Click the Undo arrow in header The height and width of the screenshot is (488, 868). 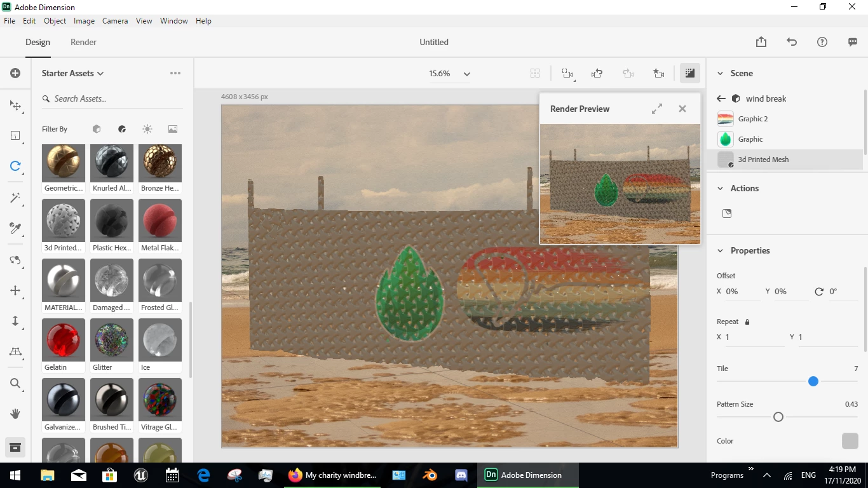tap(792, 42)
